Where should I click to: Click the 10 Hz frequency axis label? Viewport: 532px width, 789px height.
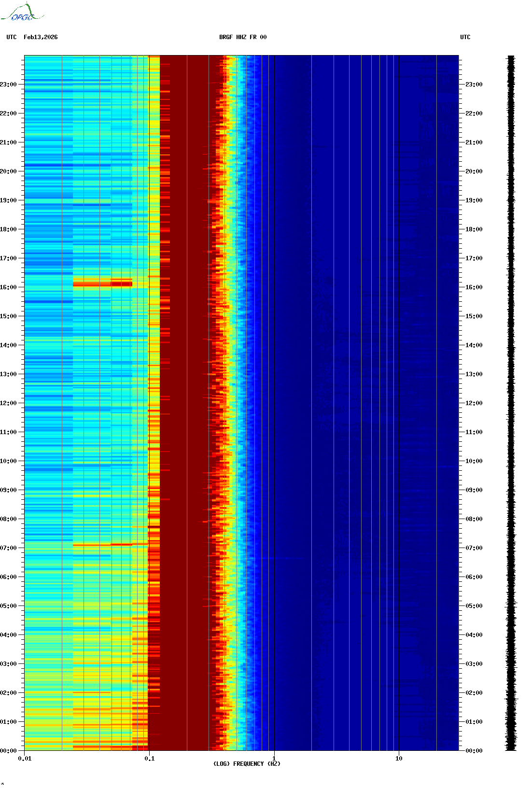399,758
